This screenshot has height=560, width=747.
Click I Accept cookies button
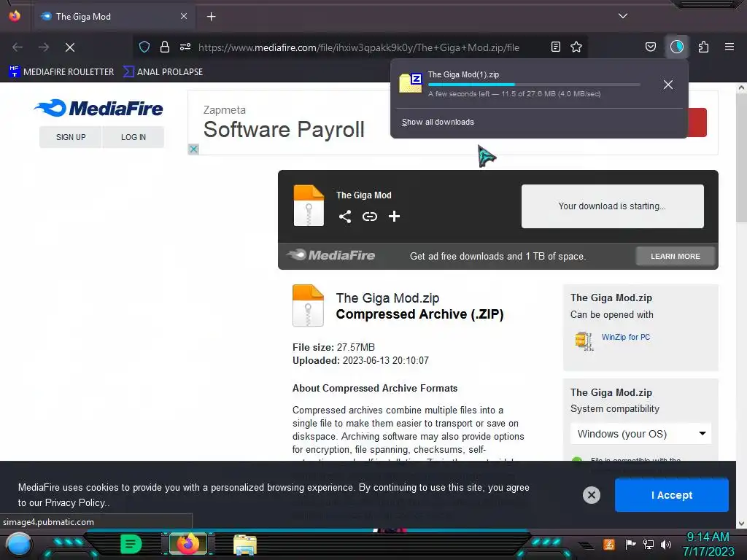click(672, 495)
